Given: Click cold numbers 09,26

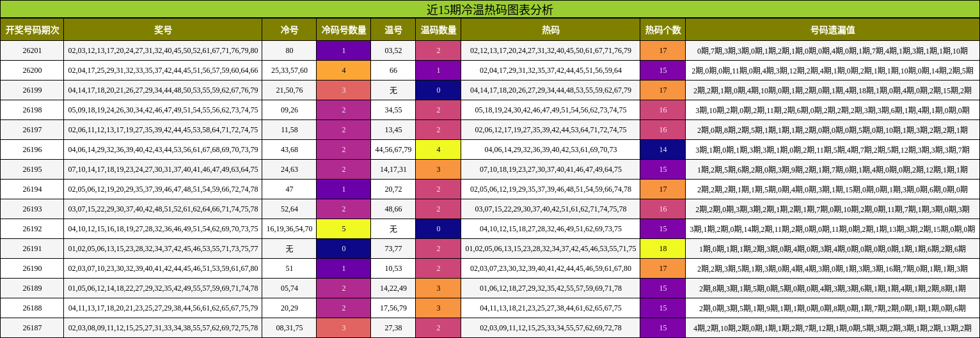Looking at the screenshot, I should 290,110.
